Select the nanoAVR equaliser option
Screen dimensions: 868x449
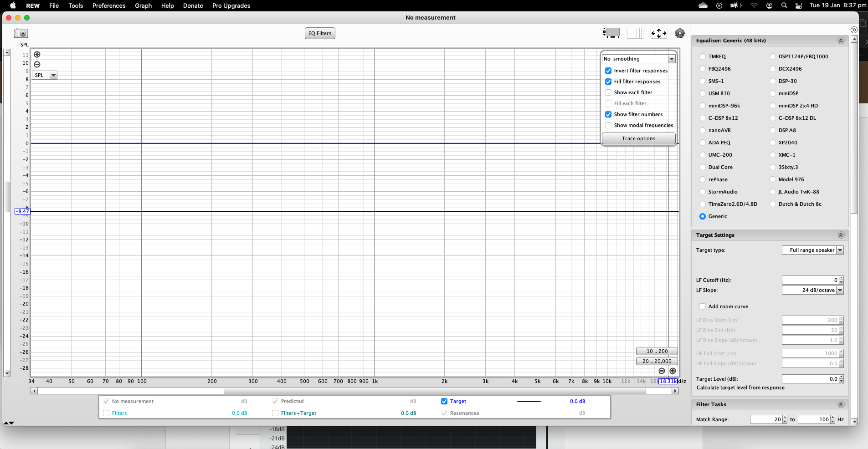pyautogui.click(x=703, y=130)
